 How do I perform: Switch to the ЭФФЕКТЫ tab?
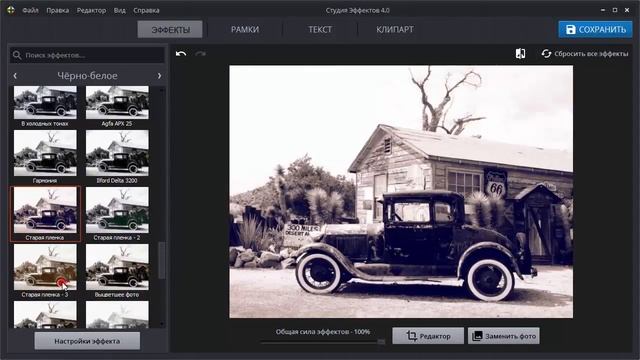pos(170,29)
